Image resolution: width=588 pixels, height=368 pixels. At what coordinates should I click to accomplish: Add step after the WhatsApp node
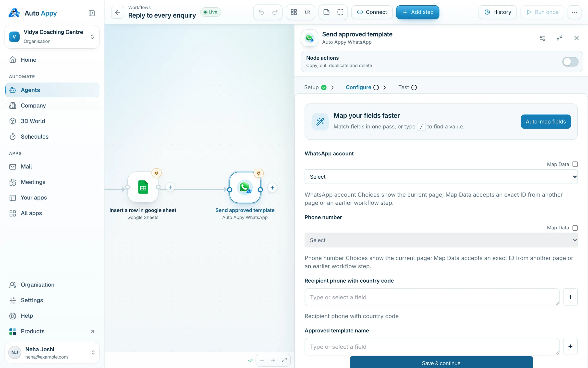pyautogui.click(x=272, y=188)
